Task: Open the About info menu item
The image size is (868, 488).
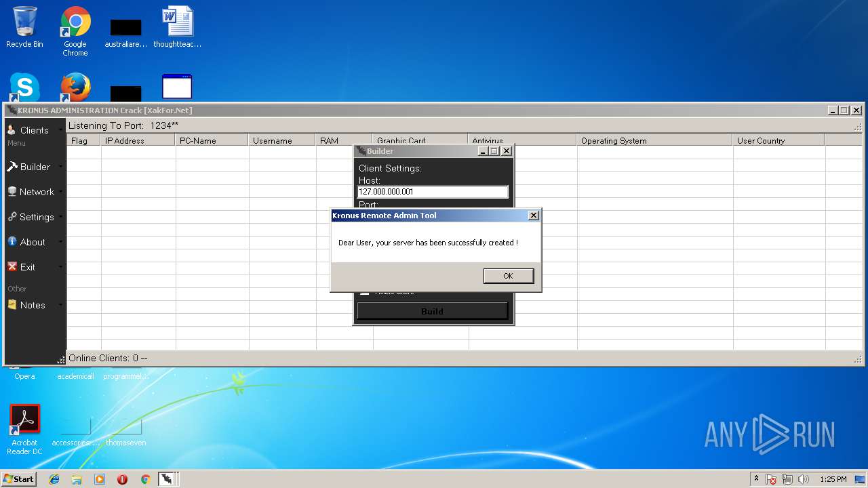Action: [x=35, y=242]
